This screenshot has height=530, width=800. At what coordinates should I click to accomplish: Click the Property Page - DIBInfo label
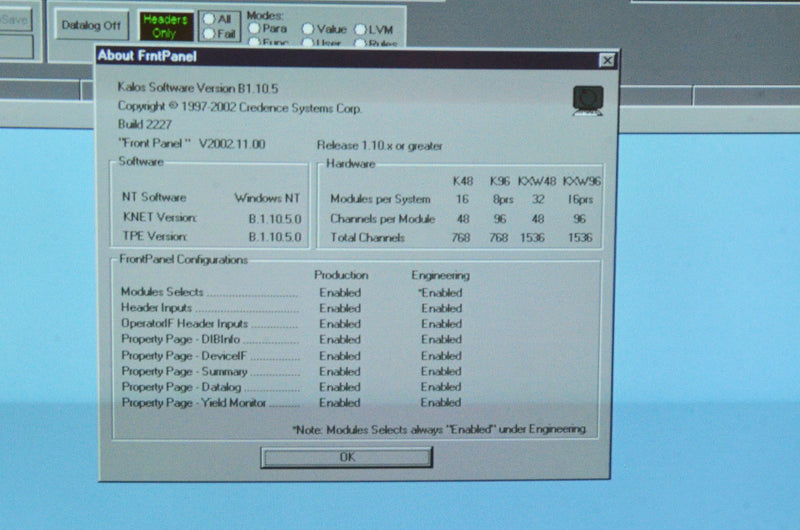coord(181,339)
